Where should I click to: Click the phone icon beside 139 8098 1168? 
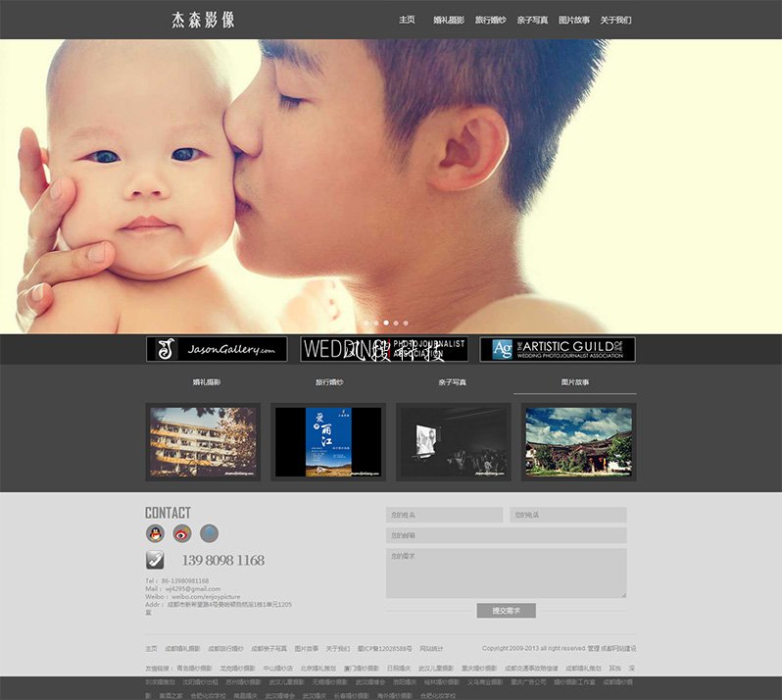[x=156, y=560]
